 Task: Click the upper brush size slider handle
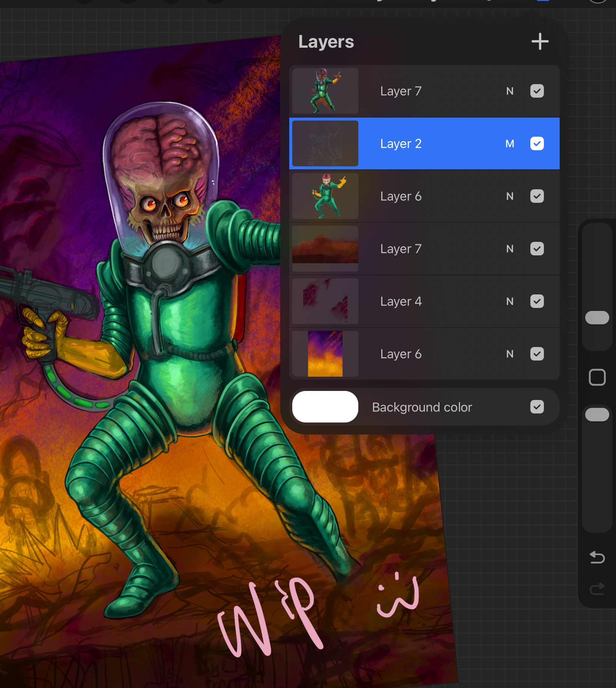597,318
